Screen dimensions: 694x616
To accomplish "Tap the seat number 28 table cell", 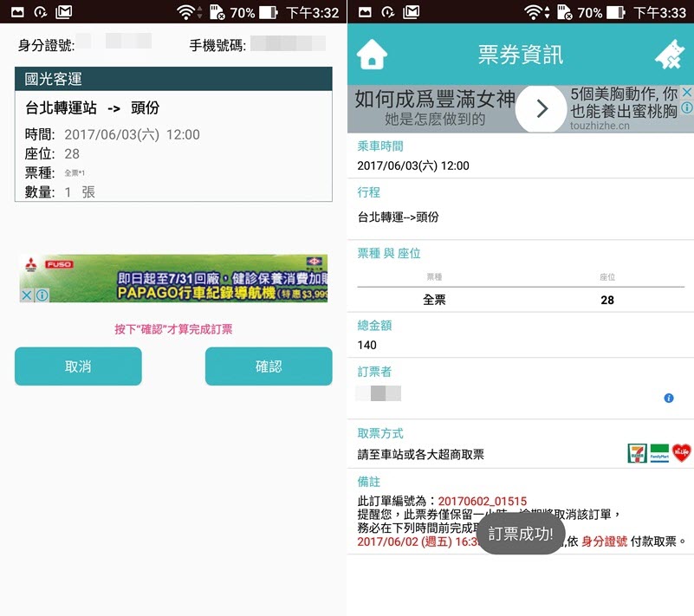I will pos(607,300).
